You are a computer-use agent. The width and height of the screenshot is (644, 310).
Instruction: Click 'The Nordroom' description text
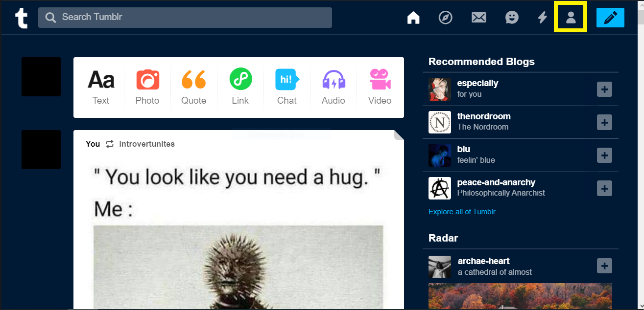click(x=483, y=127)
